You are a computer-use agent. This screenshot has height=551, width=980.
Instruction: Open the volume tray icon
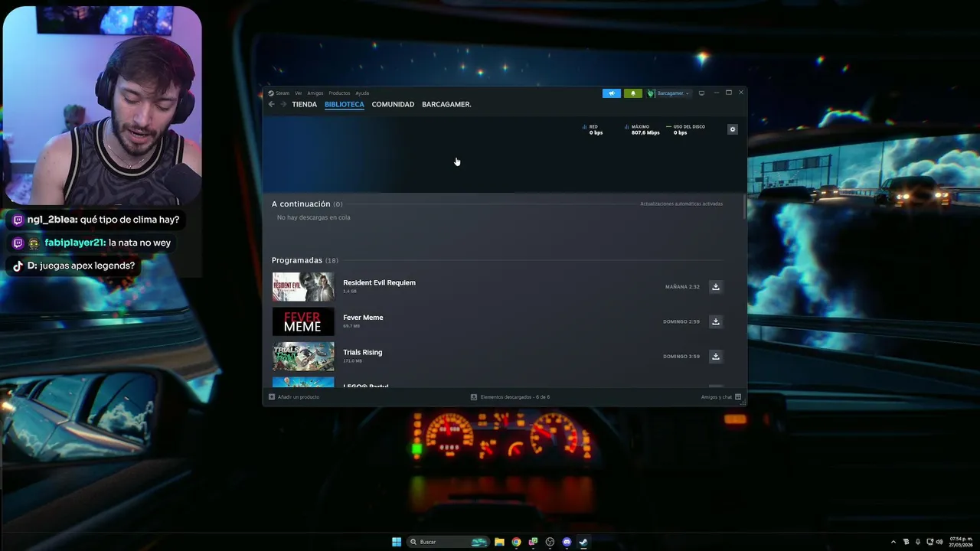coord(939,542)
